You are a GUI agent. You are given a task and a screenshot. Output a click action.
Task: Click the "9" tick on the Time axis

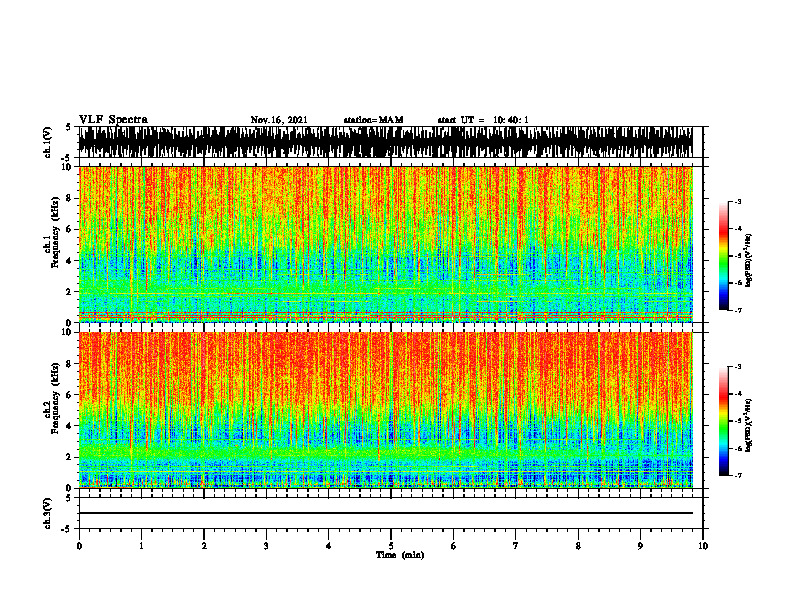tap(640, 546)
